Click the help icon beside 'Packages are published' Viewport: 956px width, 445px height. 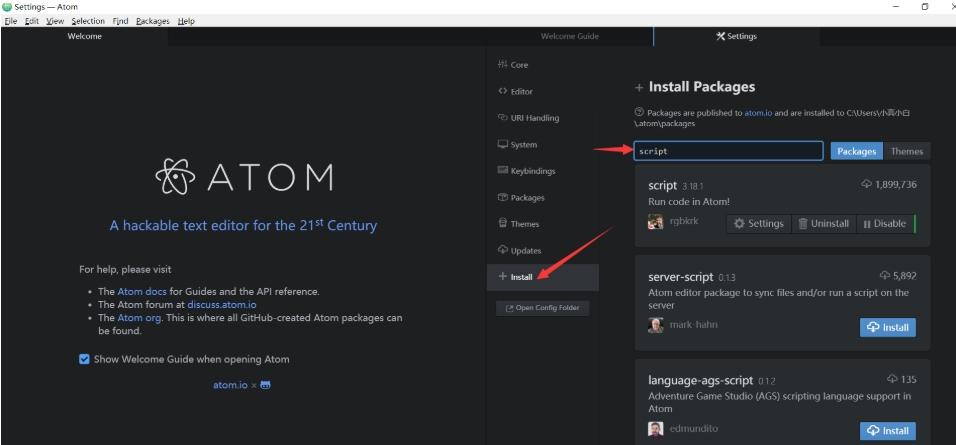pos(639,112)
